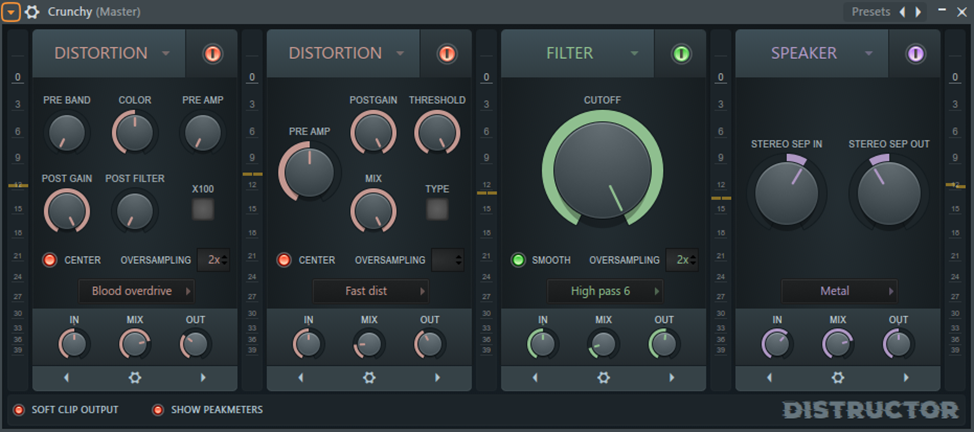Open SPEAKER effect type dropdown
Screen dimensions: 974x432
pyautogui.click(x=812, y=53)
